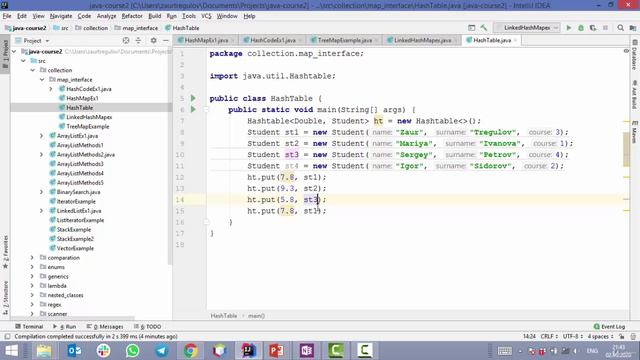Open the TODO tool window
The width and height of the screenshot is (640, 360).
click(147, 327)
